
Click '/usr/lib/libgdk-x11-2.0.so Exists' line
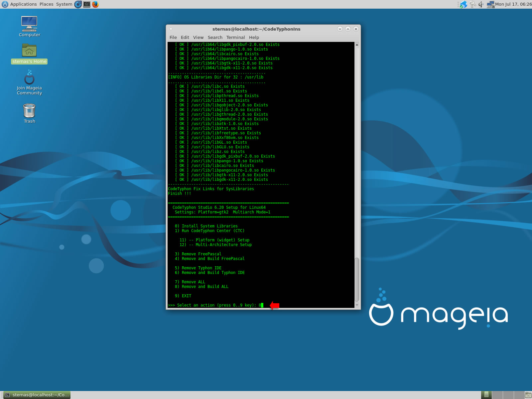click(221, 180)
